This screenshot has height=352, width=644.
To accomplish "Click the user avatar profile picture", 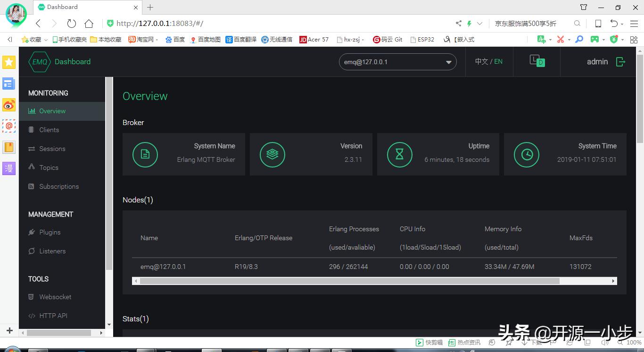I will pyautogui.click(x=16, y=14).
